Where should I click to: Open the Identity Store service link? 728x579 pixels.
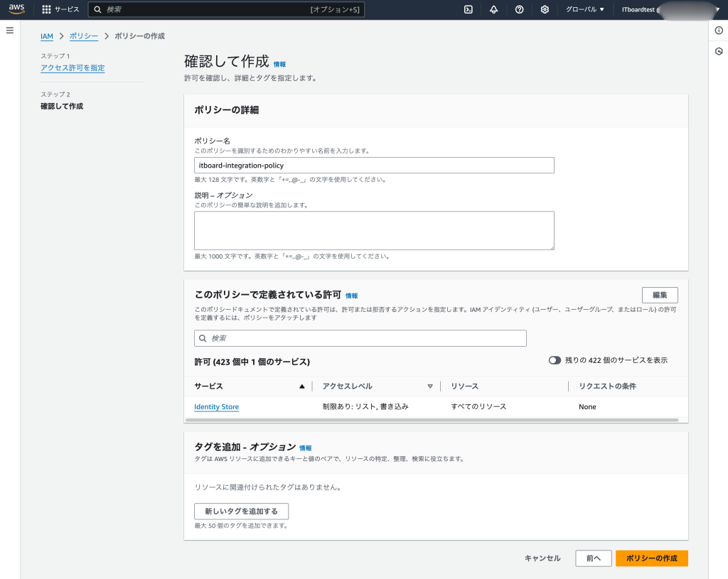point(216,407)
